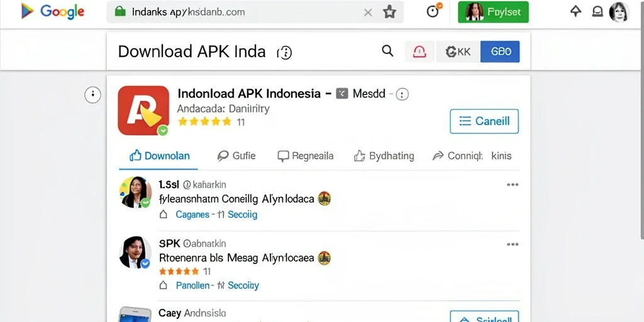Click the search magnifier icon
Screen dimensions: 644x322
387,51
